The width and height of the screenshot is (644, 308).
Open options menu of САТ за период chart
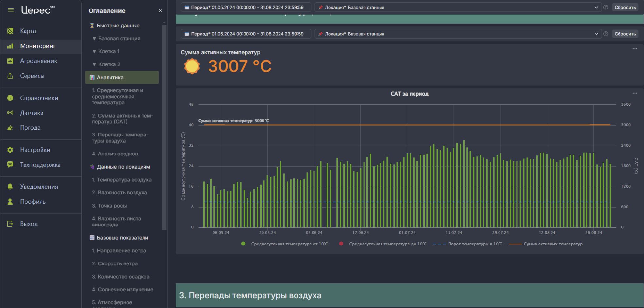coord(635,93)
